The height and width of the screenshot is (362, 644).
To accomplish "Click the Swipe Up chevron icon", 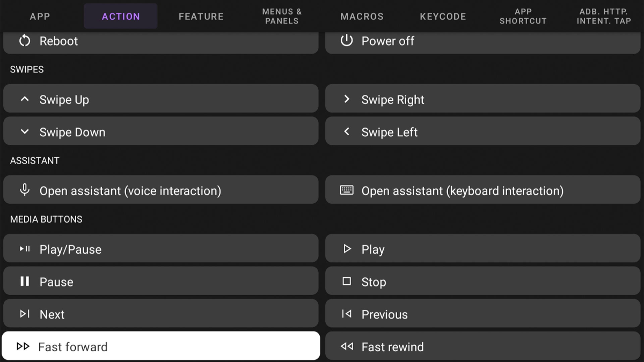I will pos(25,99).
